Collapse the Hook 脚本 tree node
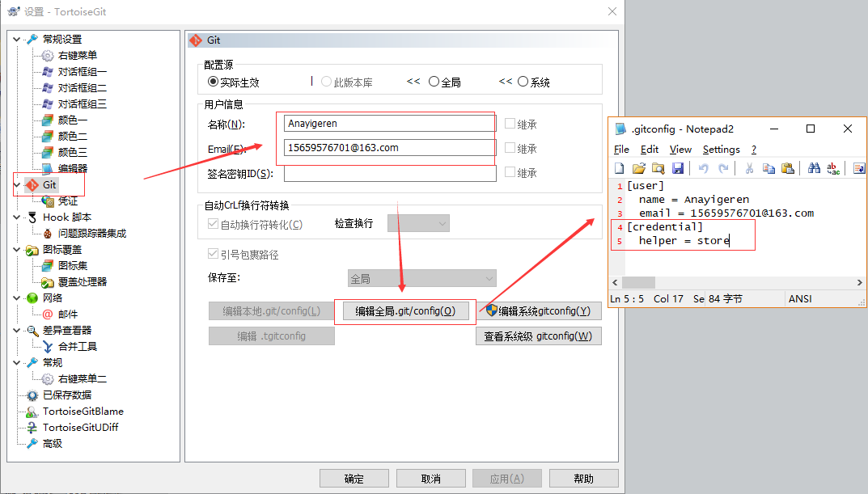The height and width of the screenshot is (494, 868). [x=17, y=217]
